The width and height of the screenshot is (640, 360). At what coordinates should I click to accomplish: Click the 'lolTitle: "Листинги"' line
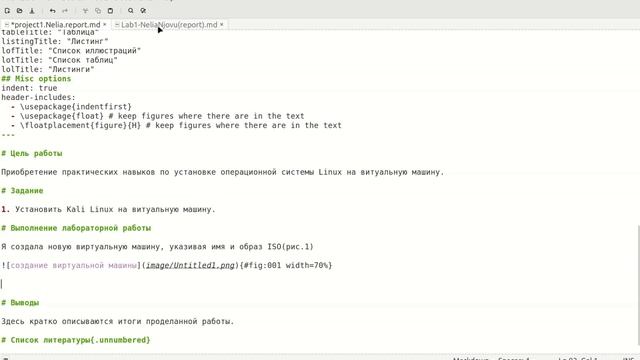point(48,69)
